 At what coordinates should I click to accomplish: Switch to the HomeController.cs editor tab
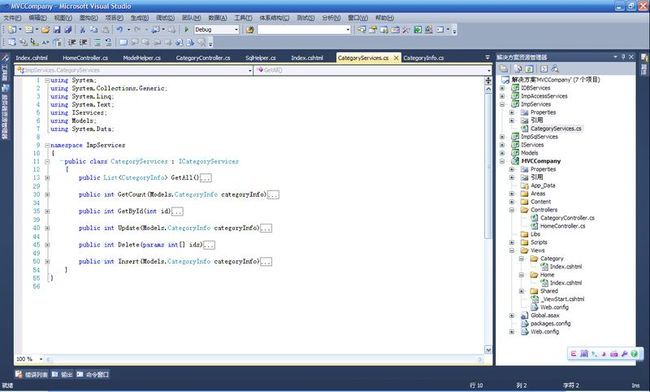click(x=85, y=58)
